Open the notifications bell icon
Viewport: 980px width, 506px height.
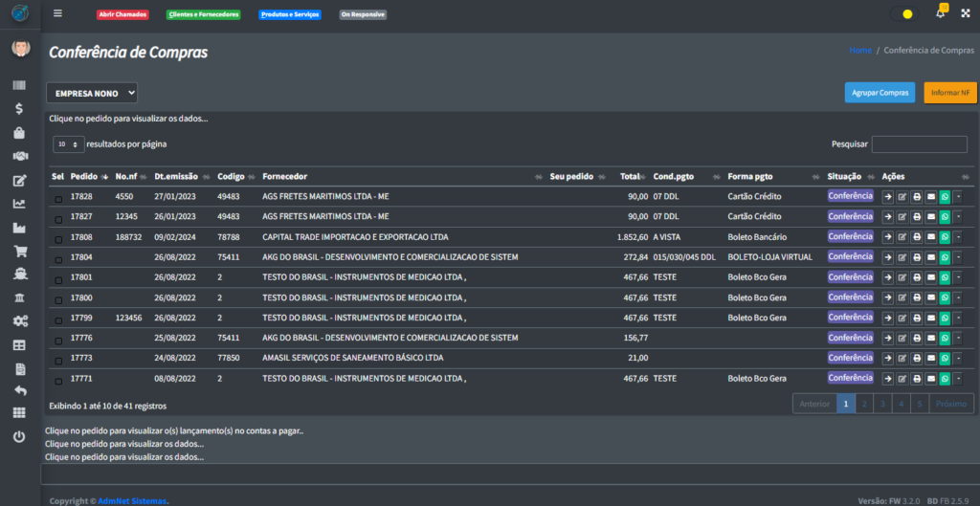[940, 13]
